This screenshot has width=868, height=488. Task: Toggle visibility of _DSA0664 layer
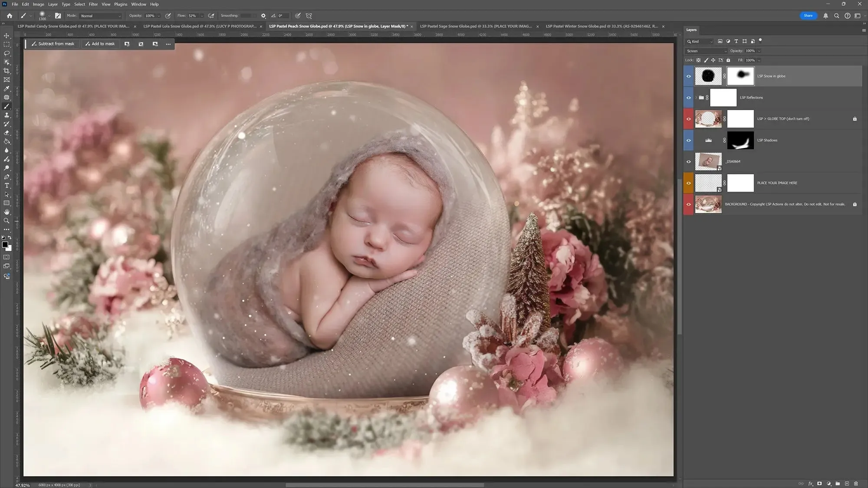click(x=688, y=161)
